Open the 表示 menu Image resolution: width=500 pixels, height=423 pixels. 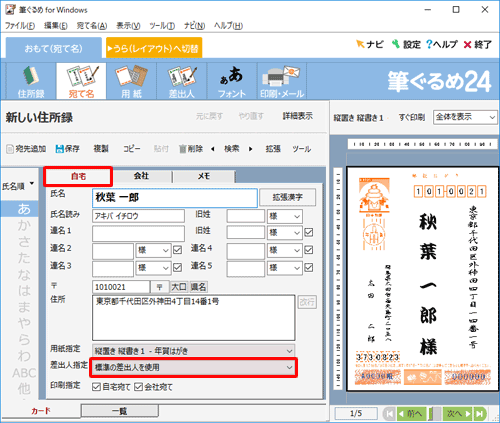(128, 26)
